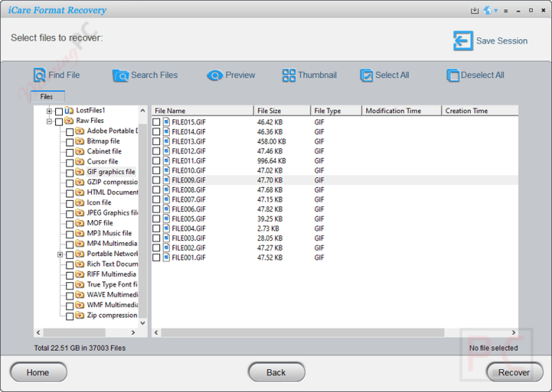Click the WAVE Multimedia folder icon
This screenshot has width=552, height=392.
[x=80, y=295]
